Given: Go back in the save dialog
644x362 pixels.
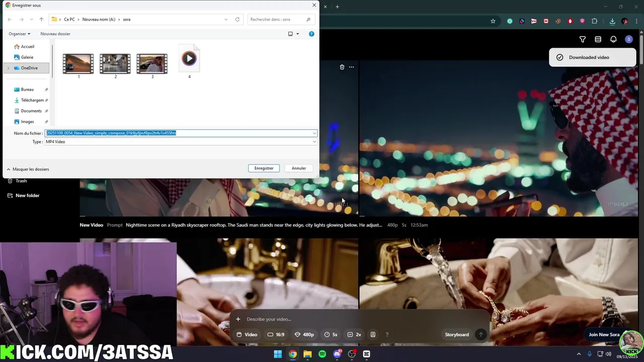Looking at the screenshot, I should [10, 20].
